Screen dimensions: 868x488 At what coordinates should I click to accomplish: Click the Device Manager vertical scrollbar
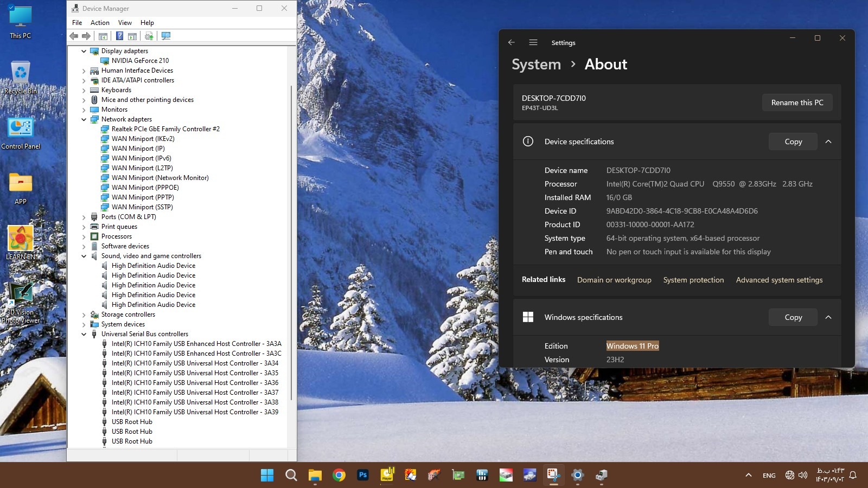292,244
